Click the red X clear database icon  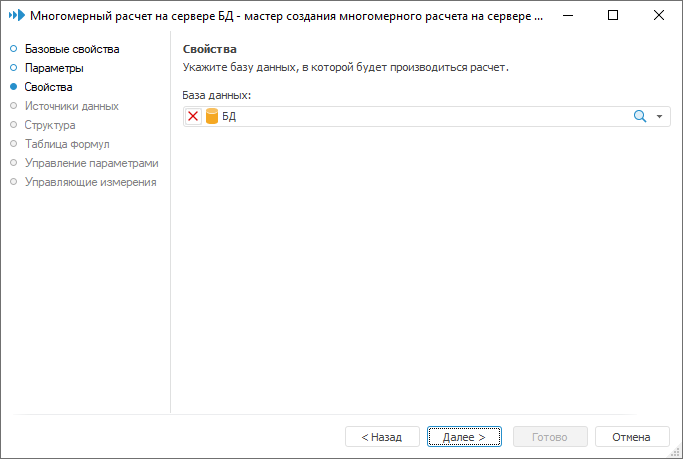[x=193, y=117]
